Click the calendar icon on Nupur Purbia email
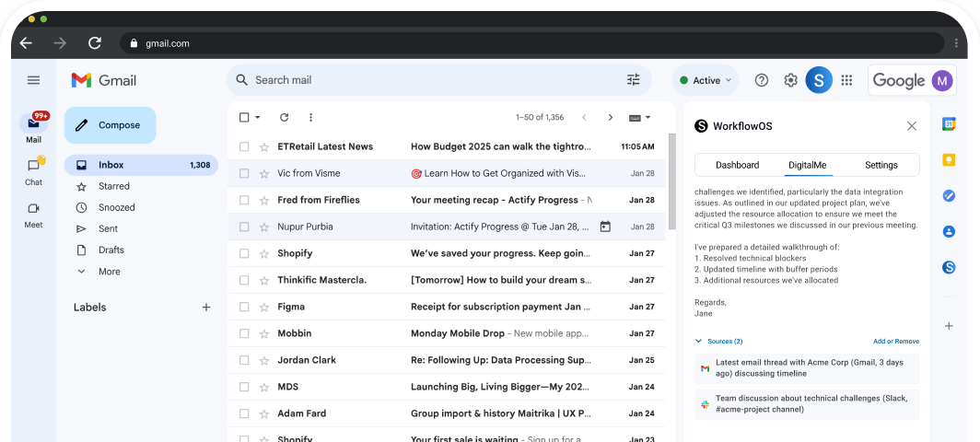This screenshot has width=980, height=442. point(605,227)
